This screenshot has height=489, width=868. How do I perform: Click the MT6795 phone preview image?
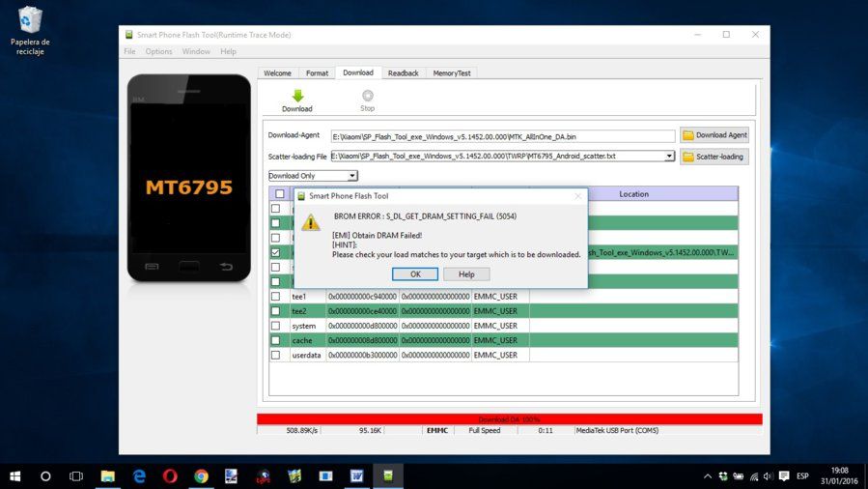[189, 177]
